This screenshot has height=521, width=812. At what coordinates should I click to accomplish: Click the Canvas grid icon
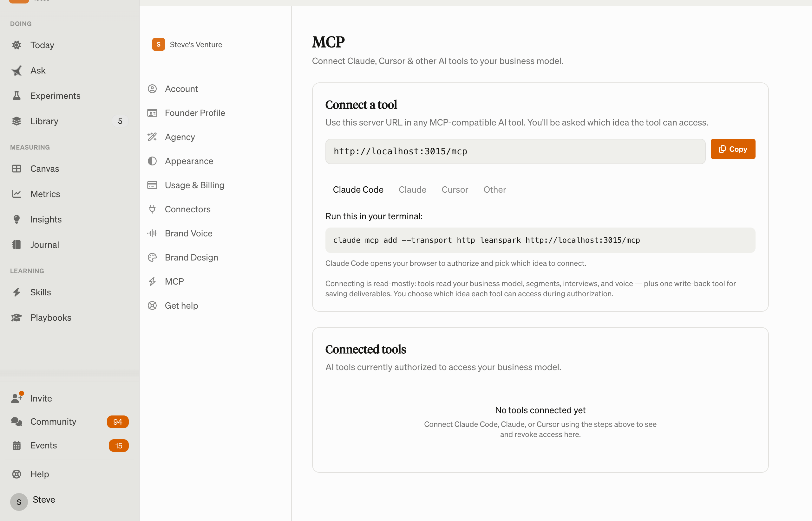click(16, 169)
